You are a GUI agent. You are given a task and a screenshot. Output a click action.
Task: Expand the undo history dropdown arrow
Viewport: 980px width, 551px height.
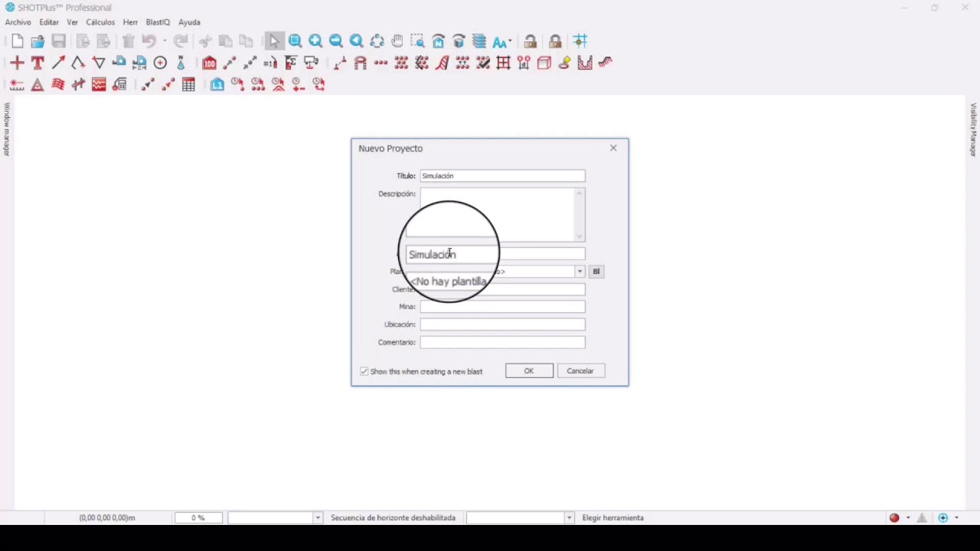pyautogui.click(x=164, y=41)
